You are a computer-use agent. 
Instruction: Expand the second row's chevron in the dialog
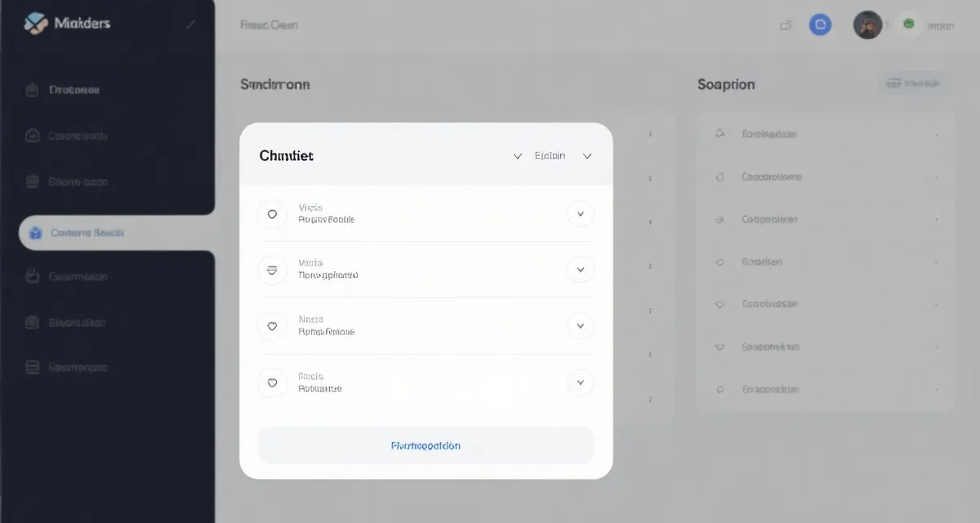click(x=581, y=270)
